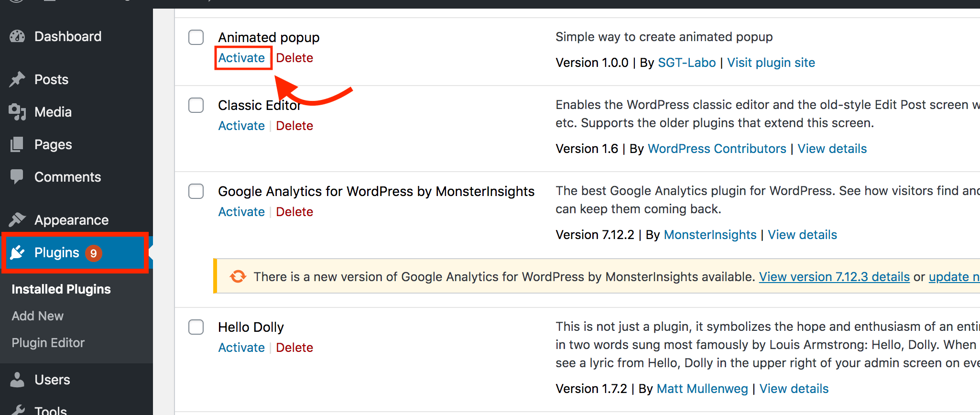980x415 pixels.
Task: Delete the Classic Editor plugin
Action: coord(294,126)
